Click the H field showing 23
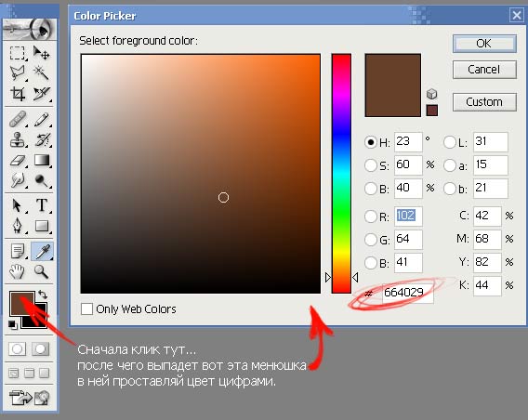The width and height of the screenshot is (528, 420). pos(408,141)
